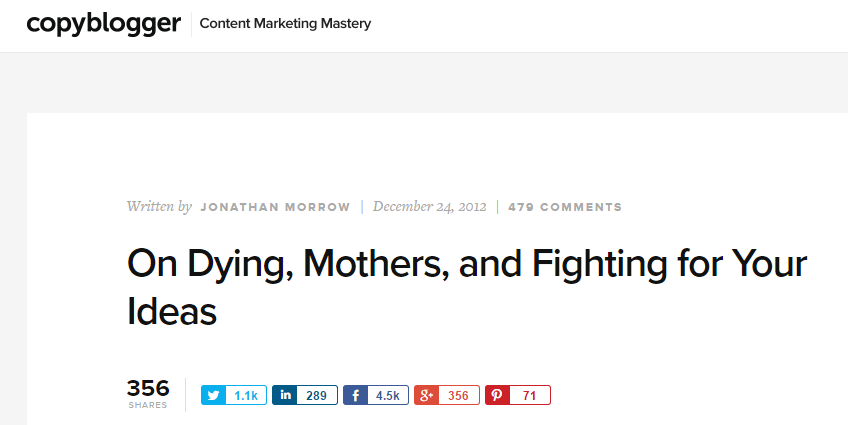This screenshot has width=848, height=425.
Task: Open author Jonathan Morrow's page
Action: pyautogui.click(x=275, y=207)
